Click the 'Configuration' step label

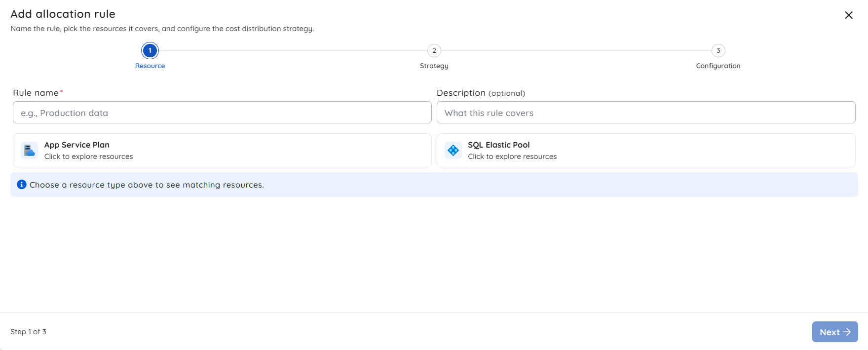click(x=718, y=66)
